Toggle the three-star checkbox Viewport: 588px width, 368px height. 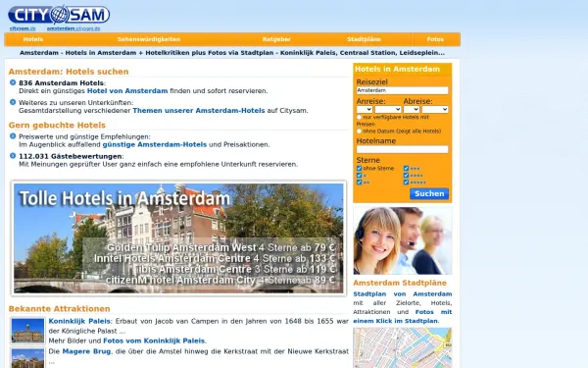tap(406, 168)
